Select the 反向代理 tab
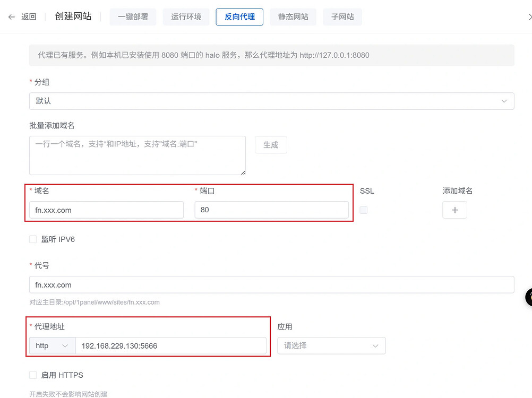Screen dimensions: 532x398 (239, 17)
